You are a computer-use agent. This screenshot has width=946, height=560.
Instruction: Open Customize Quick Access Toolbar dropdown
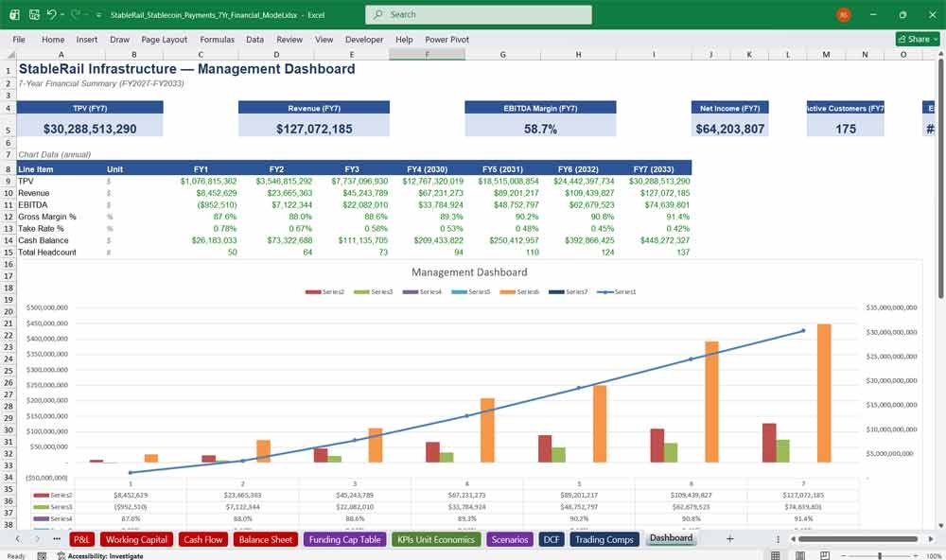98,14
